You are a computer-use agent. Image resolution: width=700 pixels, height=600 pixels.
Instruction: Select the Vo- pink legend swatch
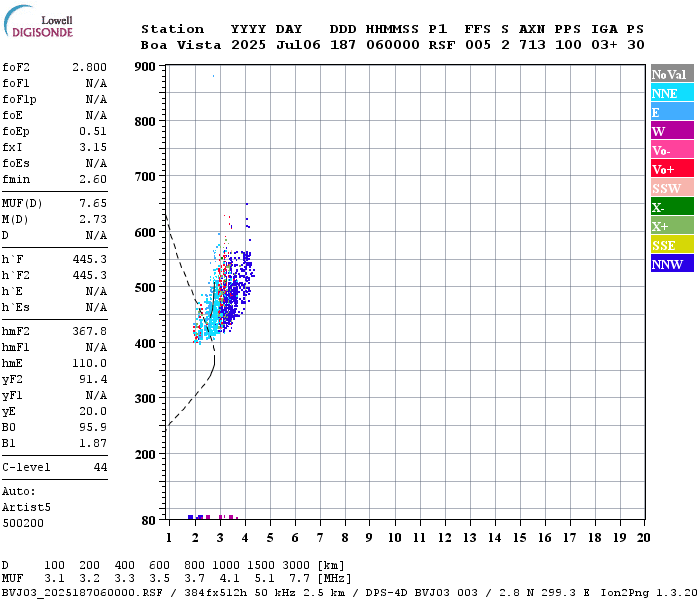pos(672,150)
